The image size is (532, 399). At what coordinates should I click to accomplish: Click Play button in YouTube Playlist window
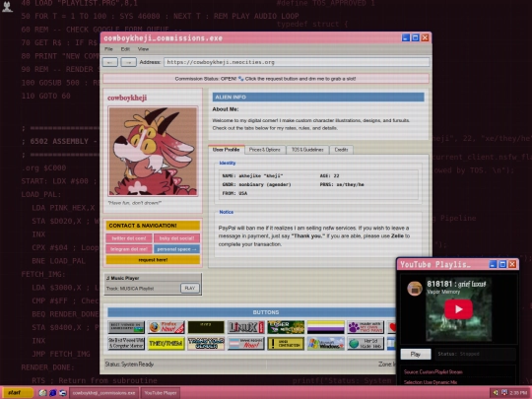(416, 354)
